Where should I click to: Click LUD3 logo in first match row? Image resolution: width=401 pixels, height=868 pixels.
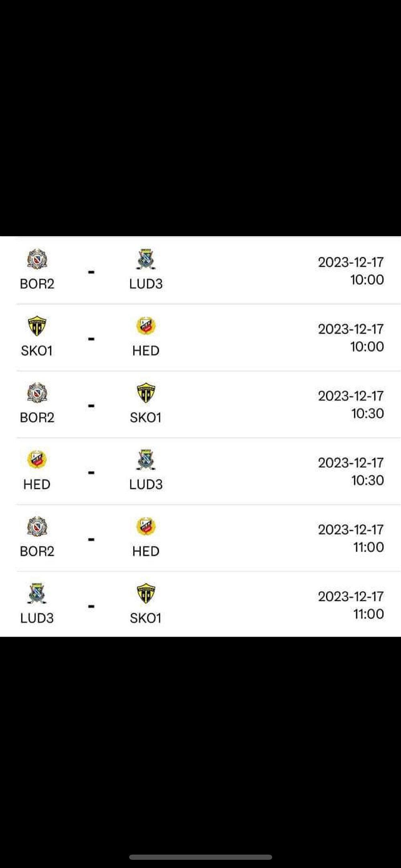[146, 259]
